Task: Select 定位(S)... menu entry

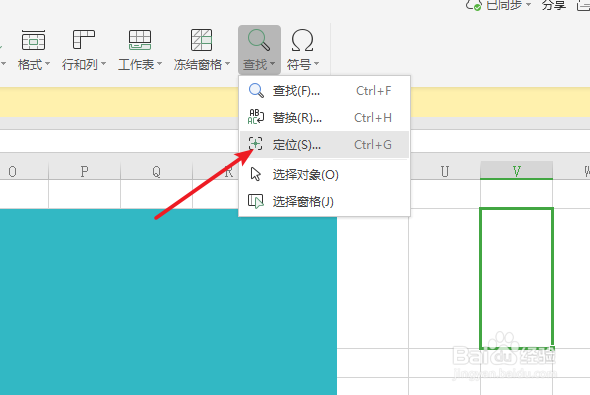Action: (324, 144)
